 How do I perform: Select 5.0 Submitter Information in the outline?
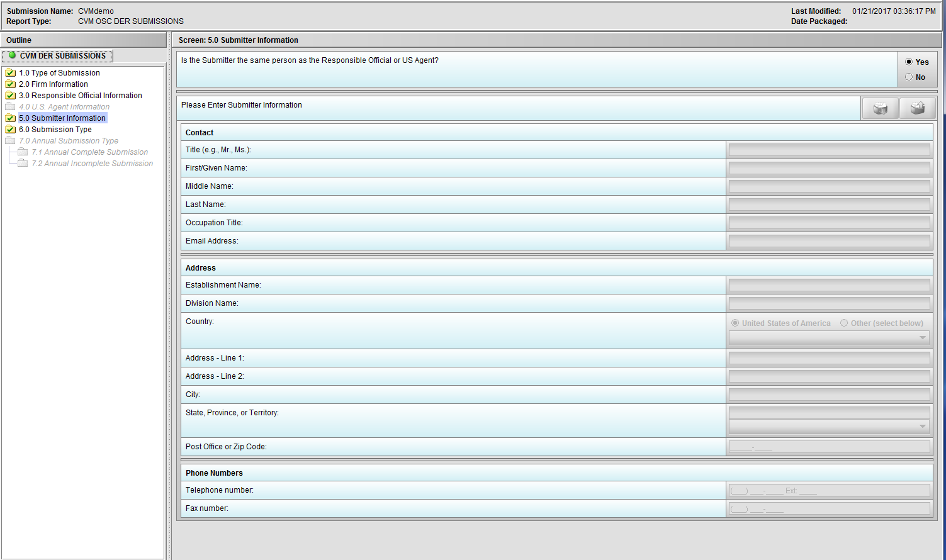tap(62, 118)
